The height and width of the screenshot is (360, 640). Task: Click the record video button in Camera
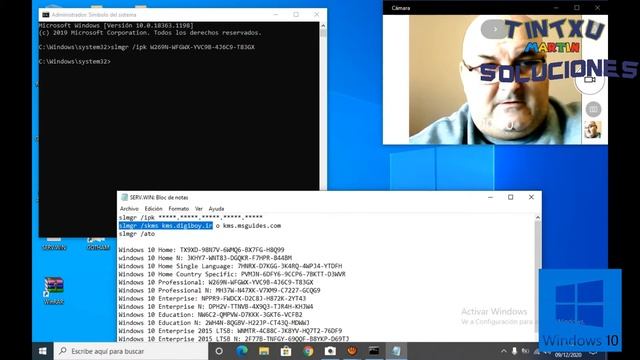[590, 80]
